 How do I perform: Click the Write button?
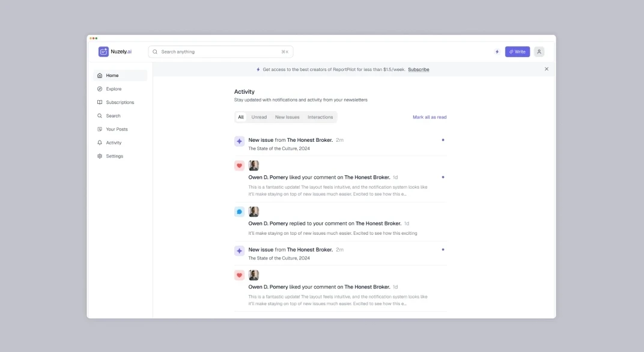[517, 52]
